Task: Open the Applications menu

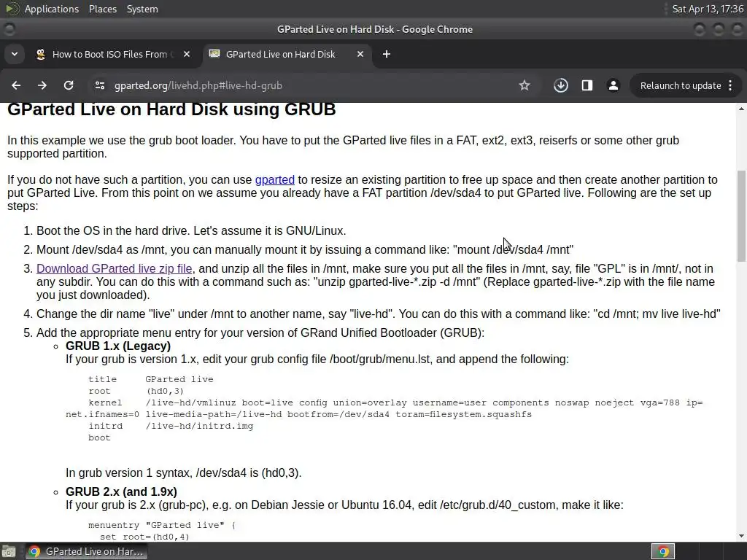Action: pyautogui.click(x=52, y=9)
